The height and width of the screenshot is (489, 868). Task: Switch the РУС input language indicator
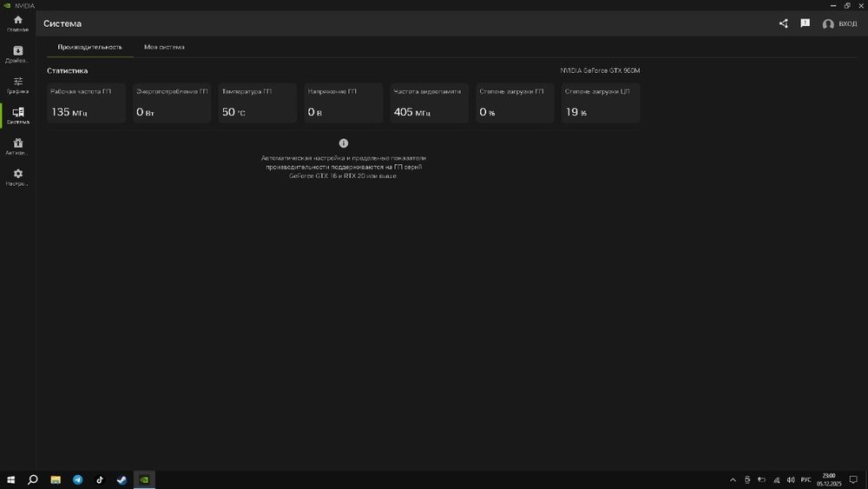click(806, 479)
